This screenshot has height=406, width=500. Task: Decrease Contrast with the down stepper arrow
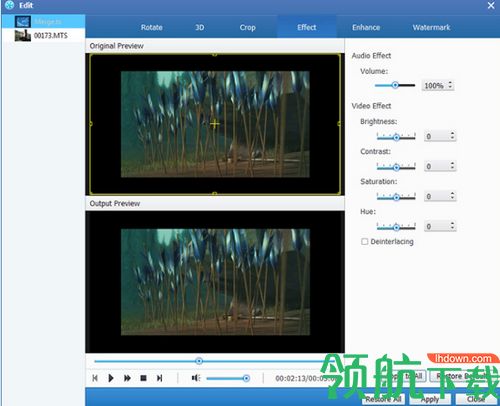point(452,168)
